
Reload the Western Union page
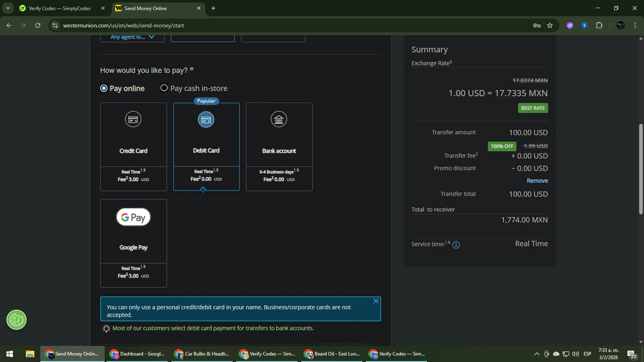pyautogui.click(x=38, y=25)
